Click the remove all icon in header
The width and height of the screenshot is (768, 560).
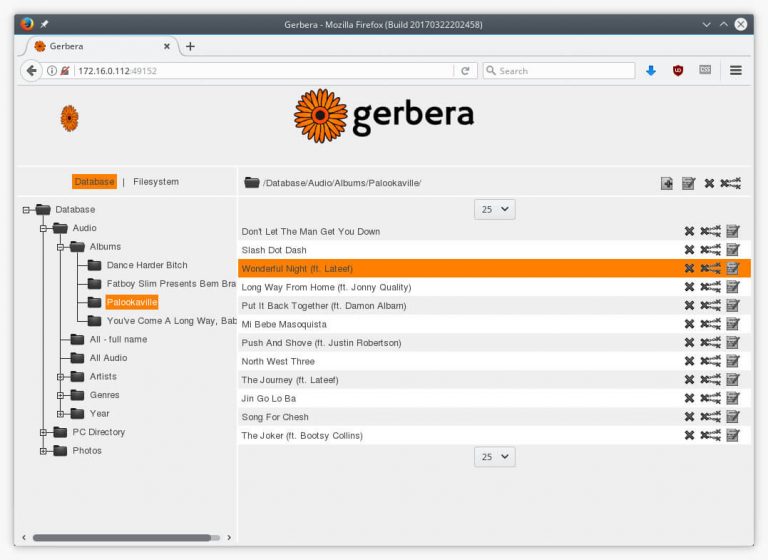pyautogui.click(x=731, y=183)
